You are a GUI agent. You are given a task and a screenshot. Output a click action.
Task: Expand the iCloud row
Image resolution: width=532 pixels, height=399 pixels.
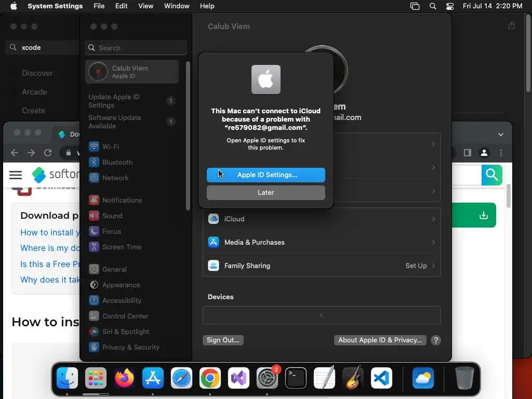(322, 219)
